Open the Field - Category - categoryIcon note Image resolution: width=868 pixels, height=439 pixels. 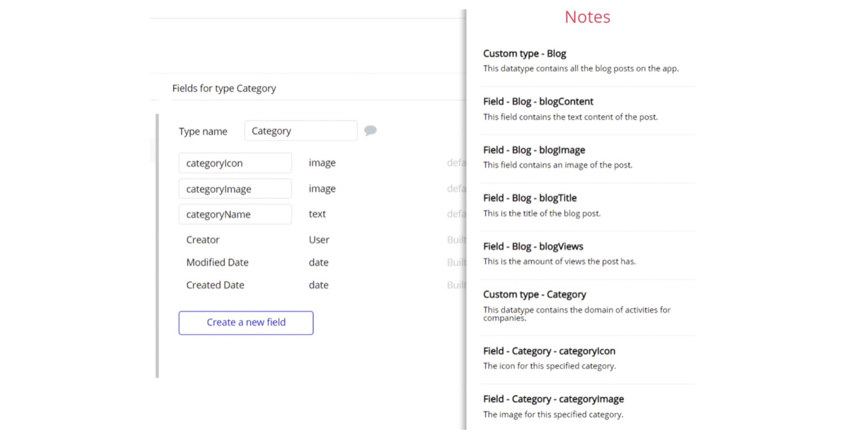click(x=549, y=351)
